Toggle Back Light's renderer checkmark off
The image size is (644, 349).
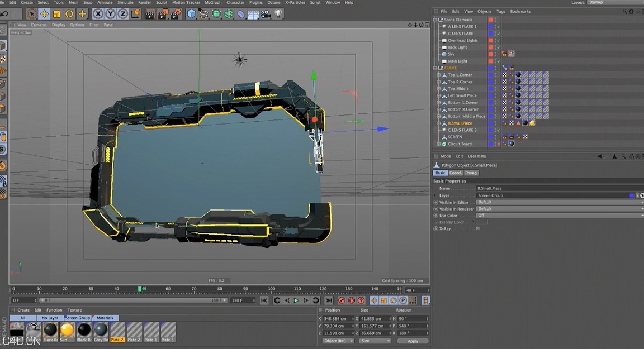coord(498,47)
